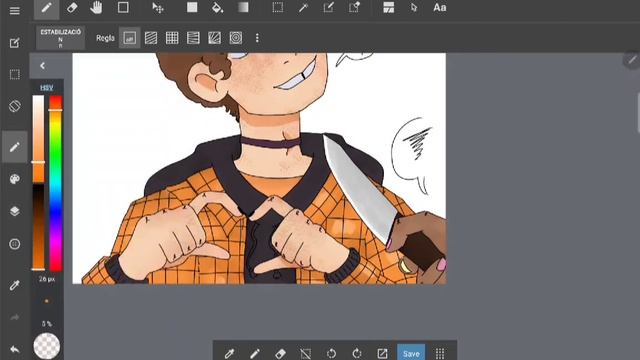Choose the Brush in bottom shortcut bar

pyautogui.click(x=255, y=353)
